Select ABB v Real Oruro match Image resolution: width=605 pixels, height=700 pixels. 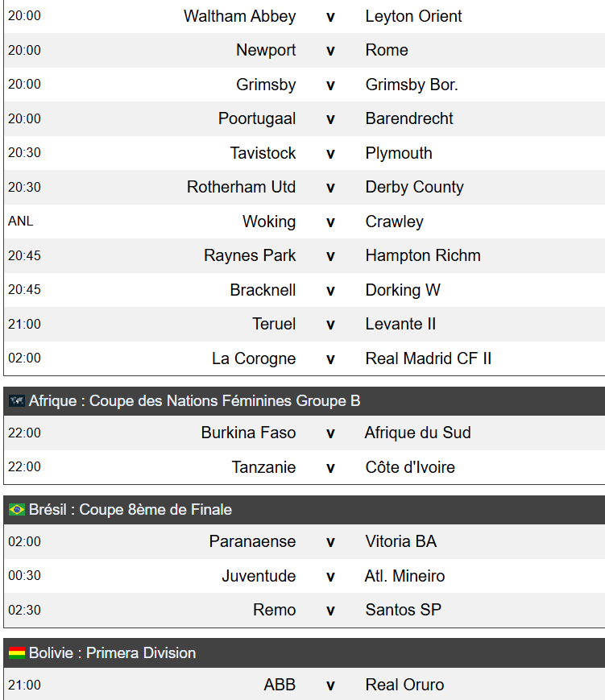tap(305, 684)
